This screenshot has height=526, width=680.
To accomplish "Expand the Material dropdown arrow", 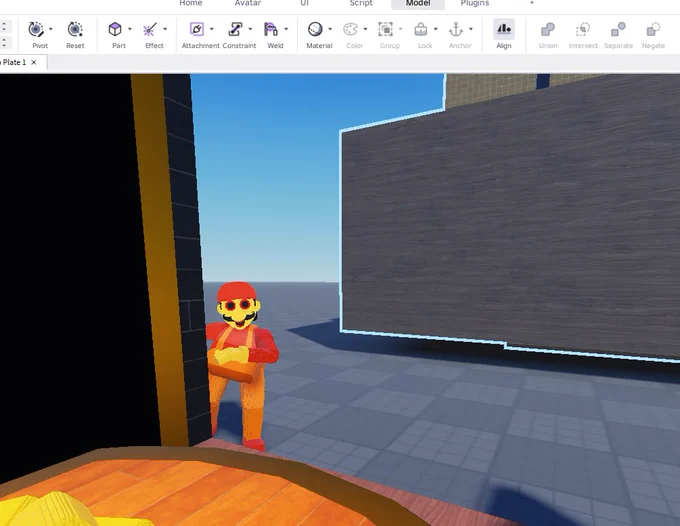I will tap(330, 29).
